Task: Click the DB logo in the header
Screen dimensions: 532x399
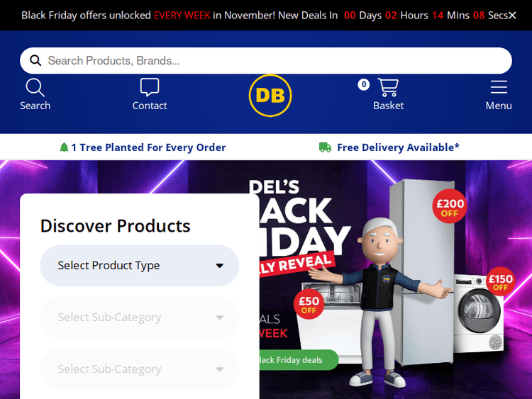Action: [x=270, y=96]
